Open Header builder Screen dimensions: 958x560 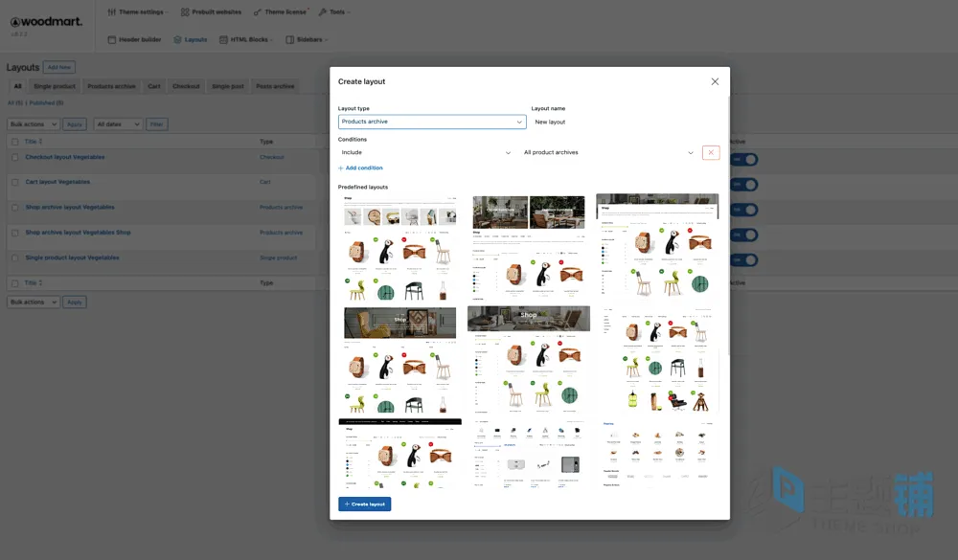[134, 39]
